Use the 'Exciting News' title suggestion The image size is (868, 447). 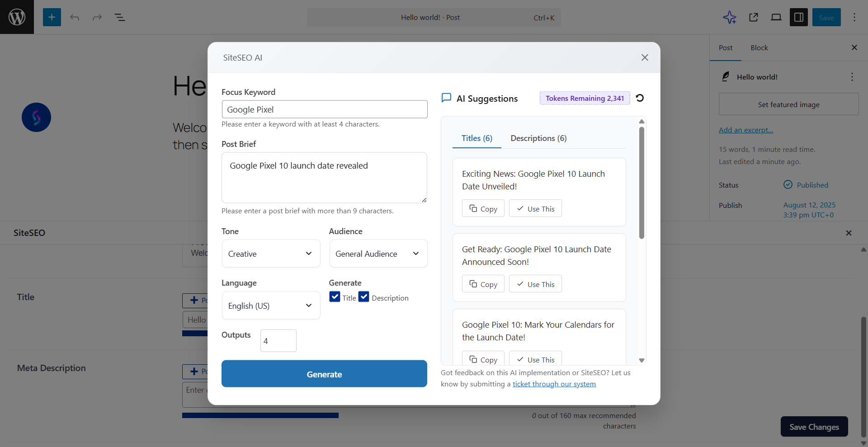(x=535, y=208)
